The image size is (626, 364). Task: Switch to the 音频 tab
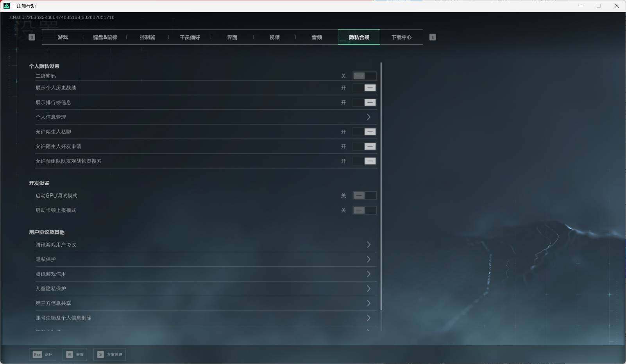[317, 37]
